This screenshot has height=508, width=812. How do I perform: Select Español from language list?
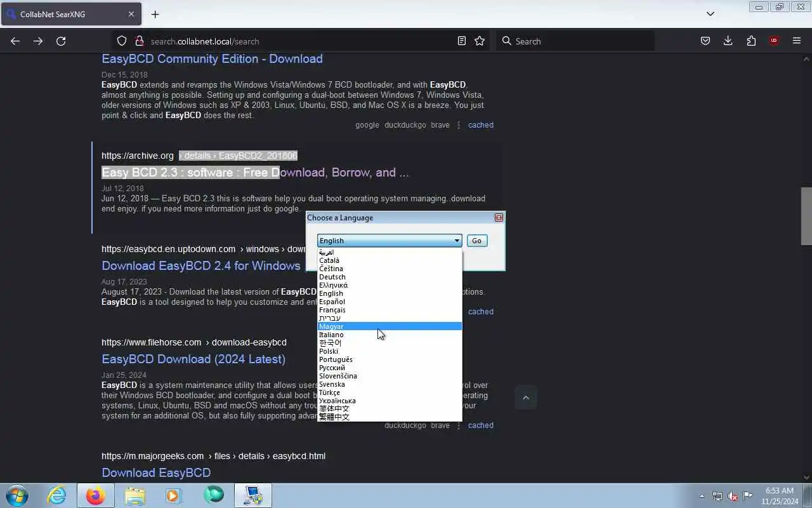[x=390, y=302]
